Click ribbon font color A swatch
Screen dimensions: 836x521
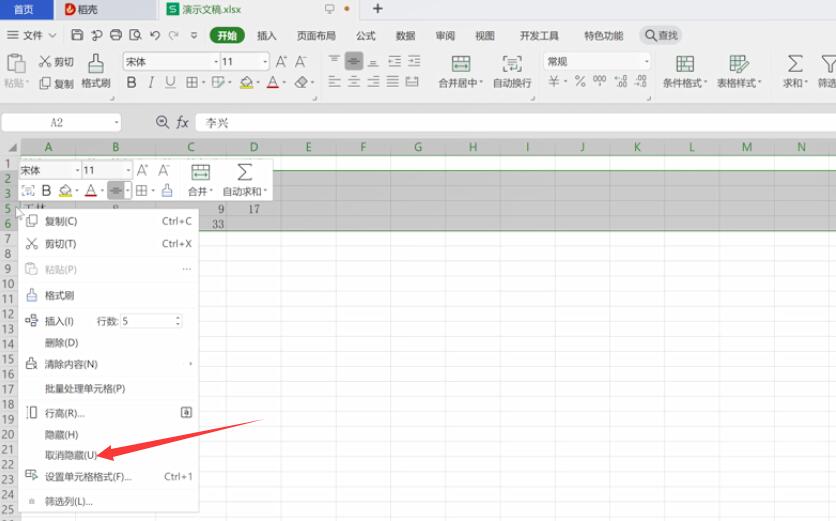point(272,82)
